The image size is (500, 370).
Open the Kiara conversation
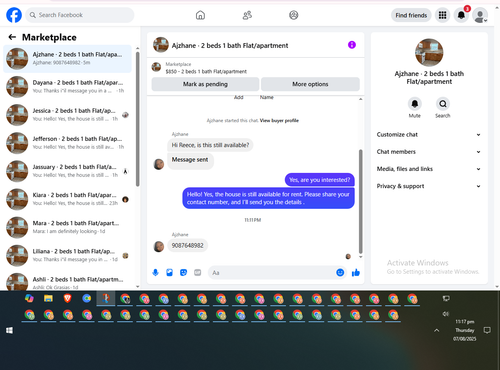click(x=67, y=199)
